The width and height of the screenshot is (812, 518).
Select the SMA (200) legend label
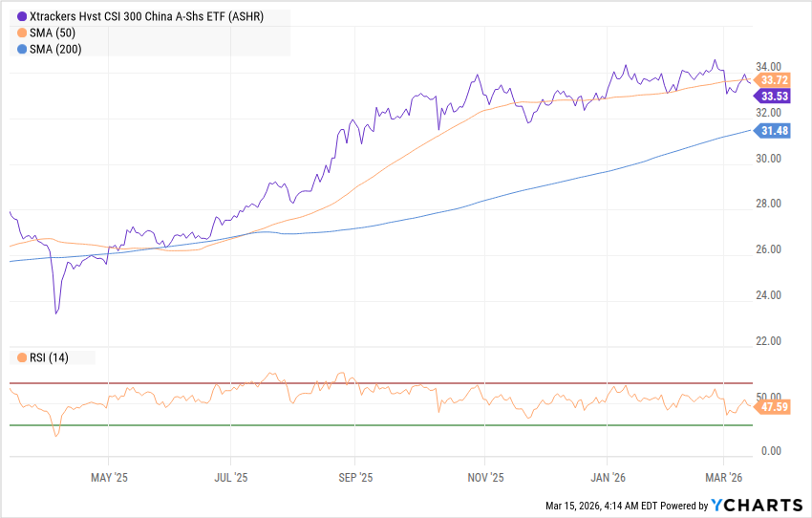click(x=55, y=49)
